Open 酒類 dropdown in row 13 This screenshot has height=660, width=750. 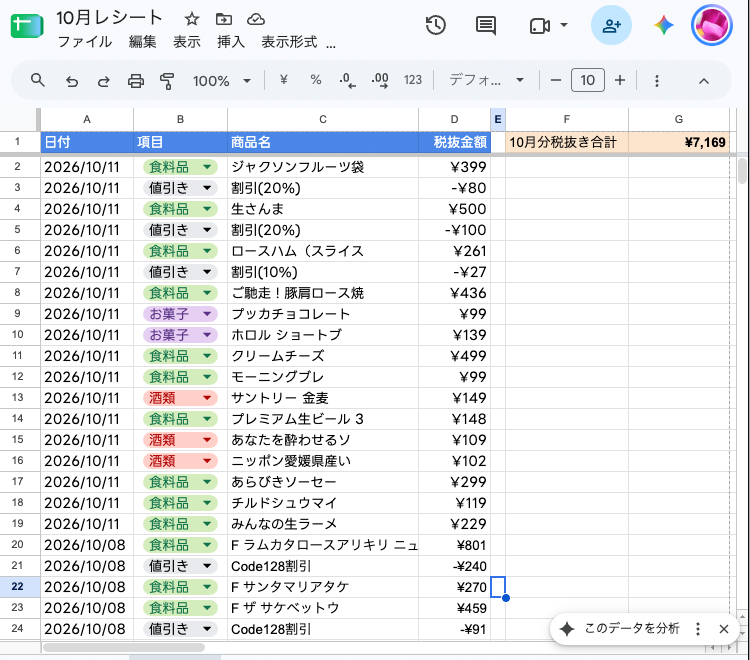pos(207,398)
